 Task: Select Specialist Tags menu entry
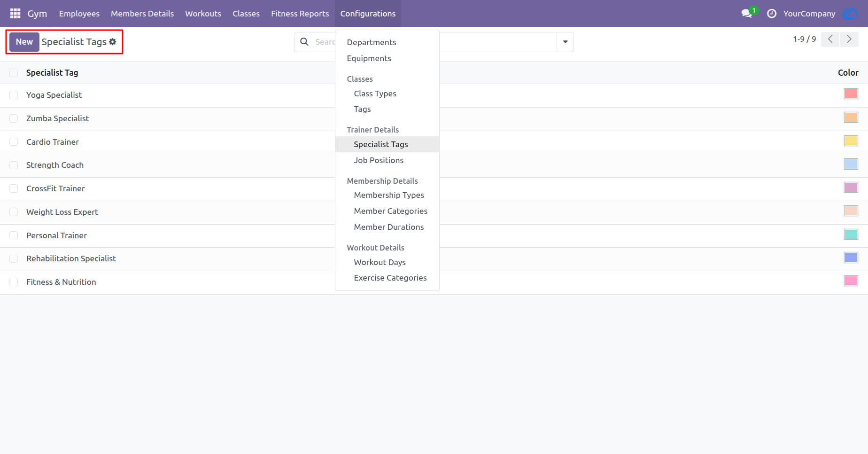(381, 144)
